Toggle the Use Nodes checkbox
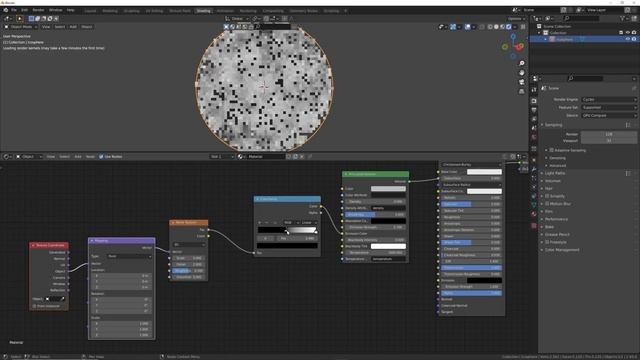Image resolution: width=640 pixels, height=360 pixels. [101, 156]
